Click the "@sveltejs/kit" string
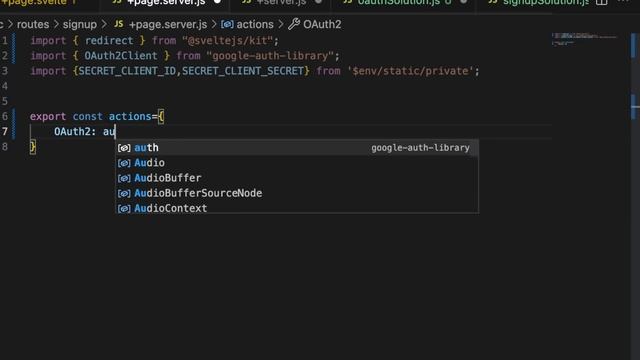 click(x=228, y=41)
